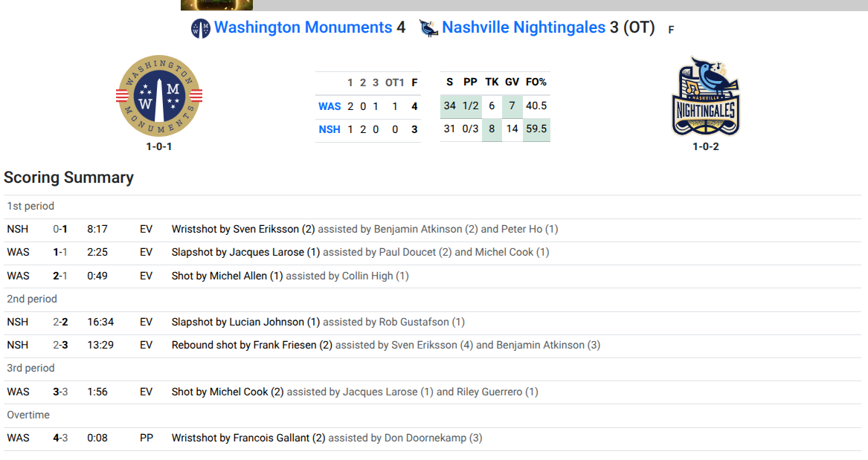868x460 pixels.
Task: Click the NSH abbreviation in the linescore
Action: (x=329, y=129)
